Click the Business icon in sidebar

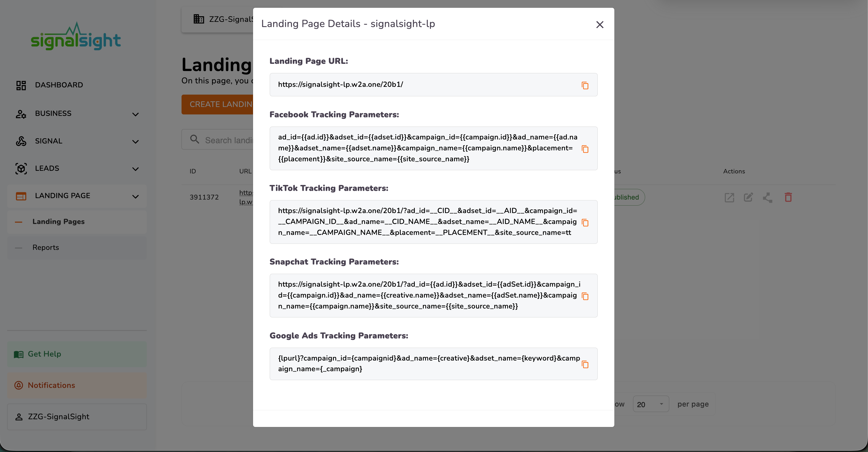pyautogui.click(x=21, y=114)
